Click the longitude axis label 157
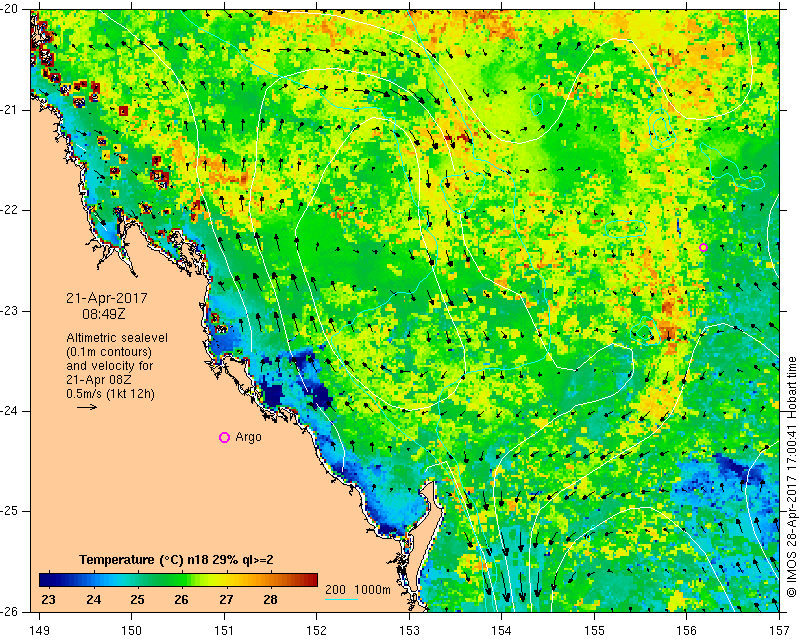This screenshot has height=640, width=800. 779,632
